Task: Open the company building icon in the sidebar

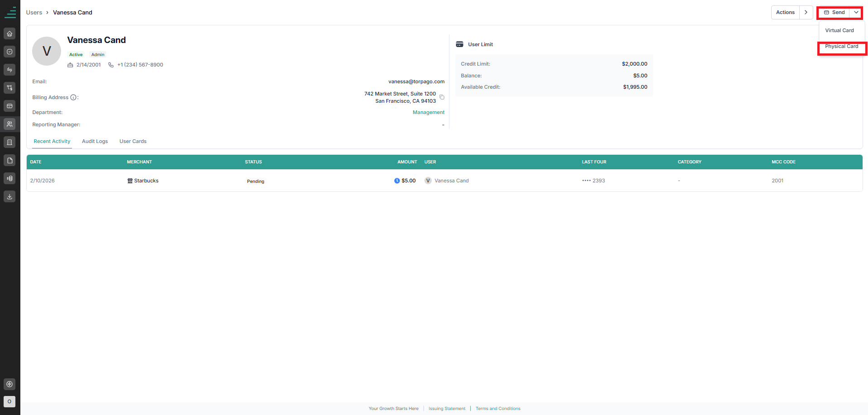Action: [10, 142]
